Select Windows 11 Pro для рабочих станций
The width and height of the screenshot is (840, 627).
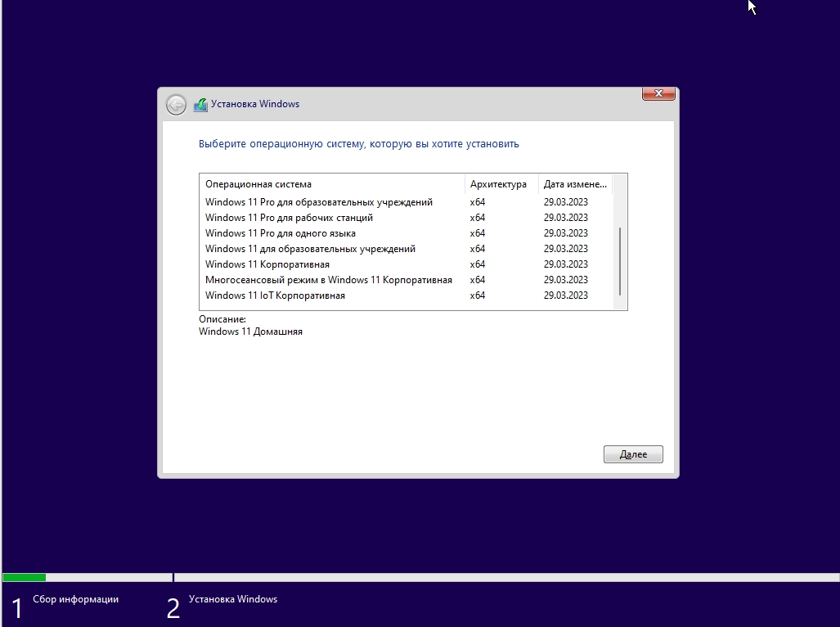(406, 218)
